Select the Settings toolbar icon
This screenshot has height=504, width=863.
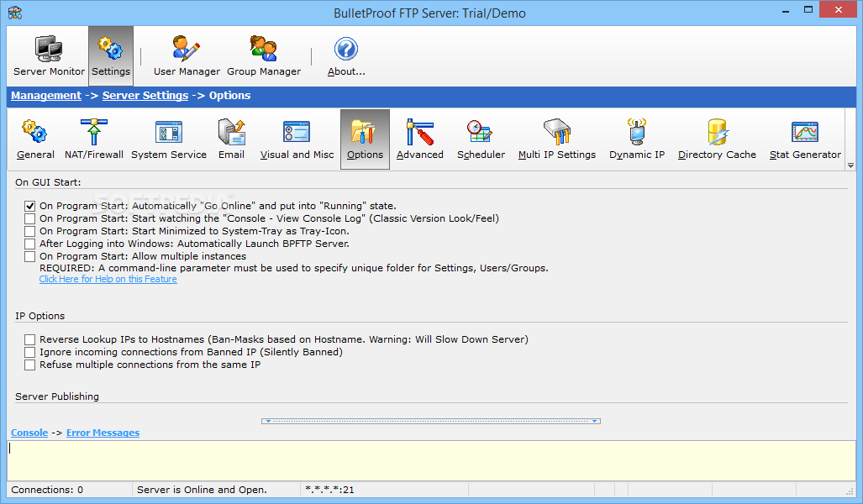[111, 55]
